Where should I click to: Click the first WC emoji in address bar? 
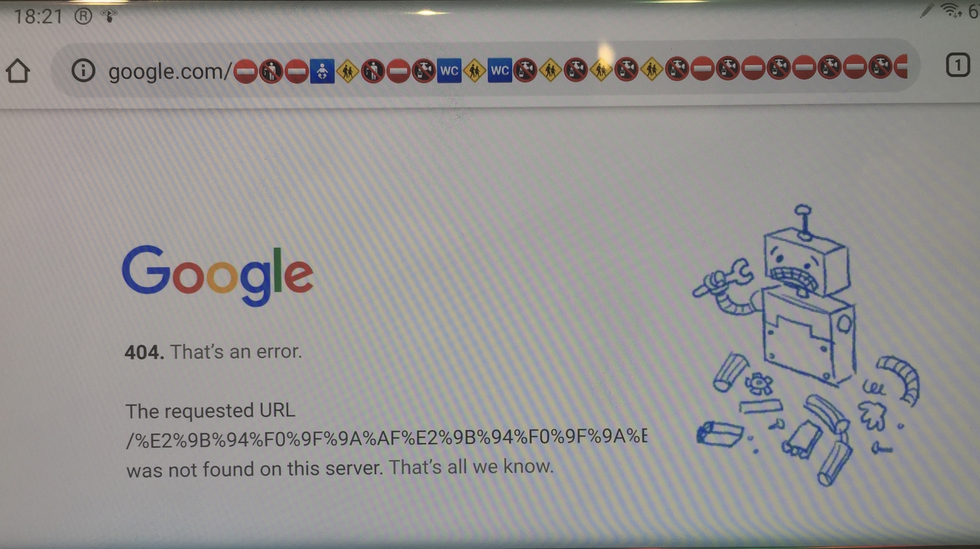point(449,70)
